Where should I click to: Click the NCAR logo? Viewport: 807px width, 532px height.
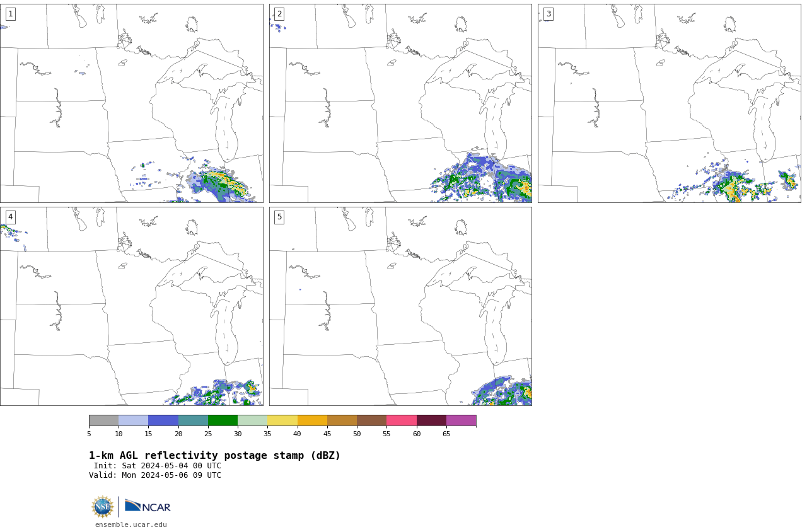(148, 506)
